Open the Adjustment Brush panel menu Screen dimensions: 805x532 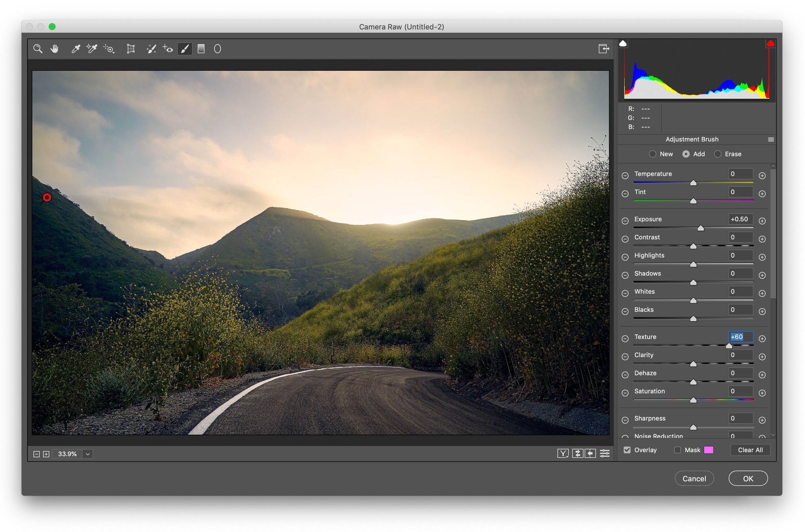pos(770,139)
